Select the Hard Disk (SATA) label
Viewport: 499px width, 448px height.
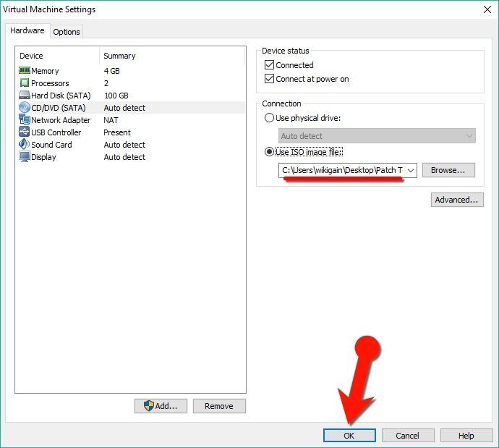(x=61, y=96)
